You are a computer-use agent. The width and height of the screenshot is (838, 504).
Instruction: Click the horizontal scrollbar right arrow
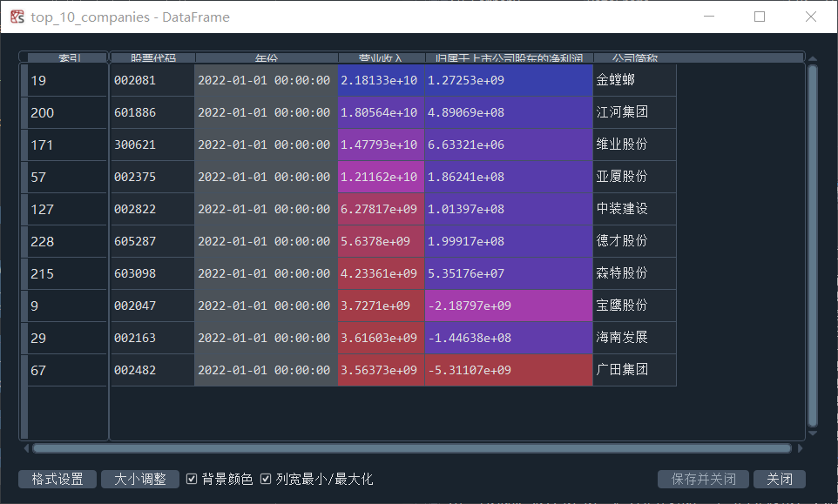[x=800, y=448]
